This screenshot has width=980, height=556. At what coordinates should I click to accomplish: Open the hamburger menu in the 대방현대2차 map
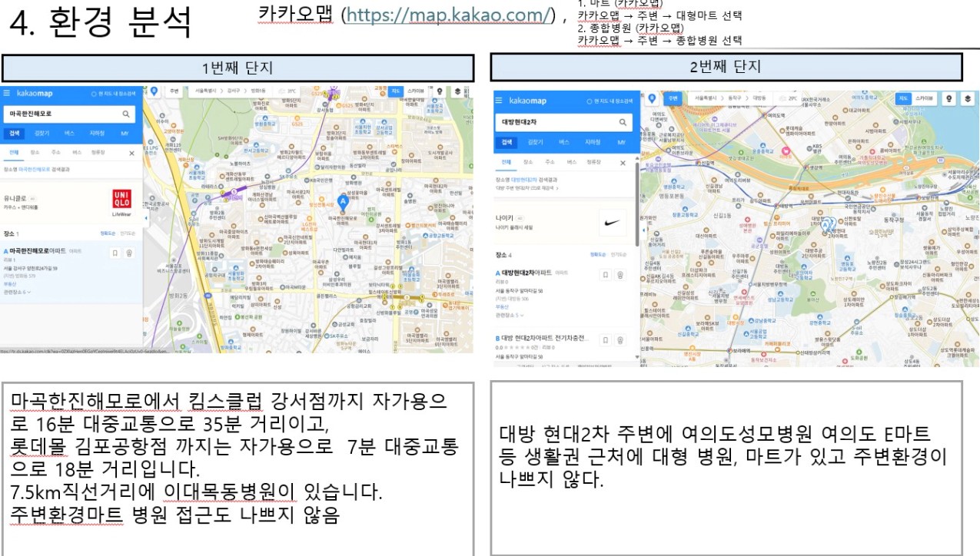(x=500, y=101)
